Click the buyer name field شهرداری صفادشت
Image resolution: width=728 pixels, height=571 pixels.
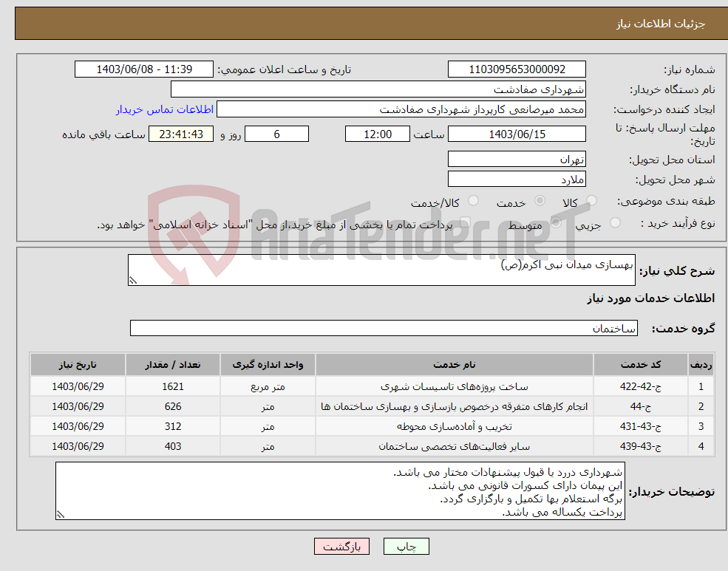[x=378, y=89]
